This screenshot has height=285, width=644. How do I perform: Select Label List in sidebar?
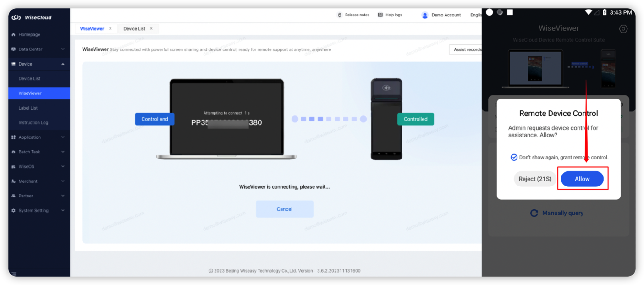(28, 108)
